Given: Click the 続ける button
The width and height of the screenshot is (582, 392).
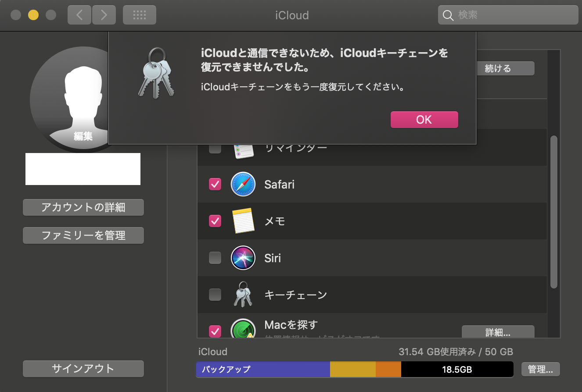Looking at the screenshot, I should pos(505,68).
